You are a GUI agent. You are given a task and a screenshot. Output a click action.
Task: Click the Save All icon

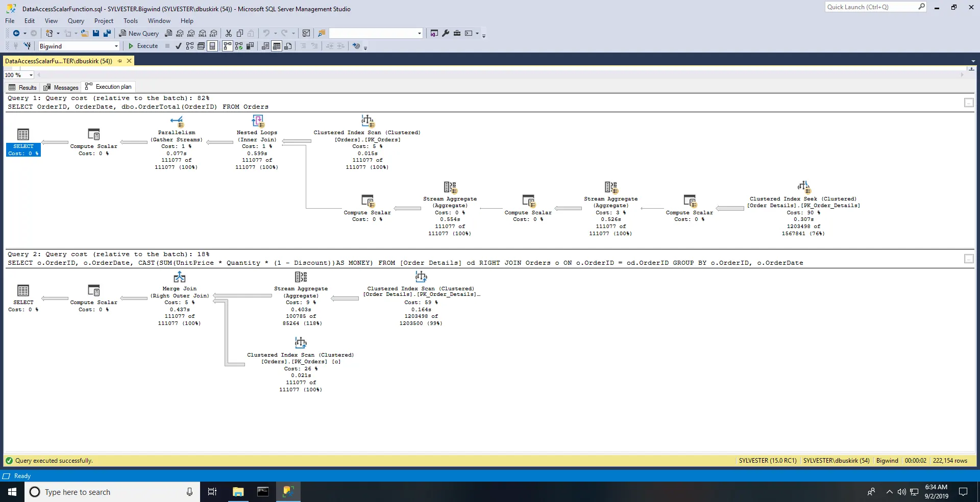click(x=107, y=33)
